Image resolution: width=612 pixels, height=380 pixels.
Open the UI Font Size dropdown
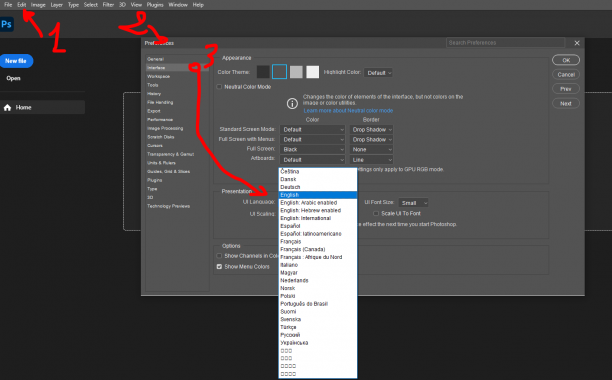(413, 203)
